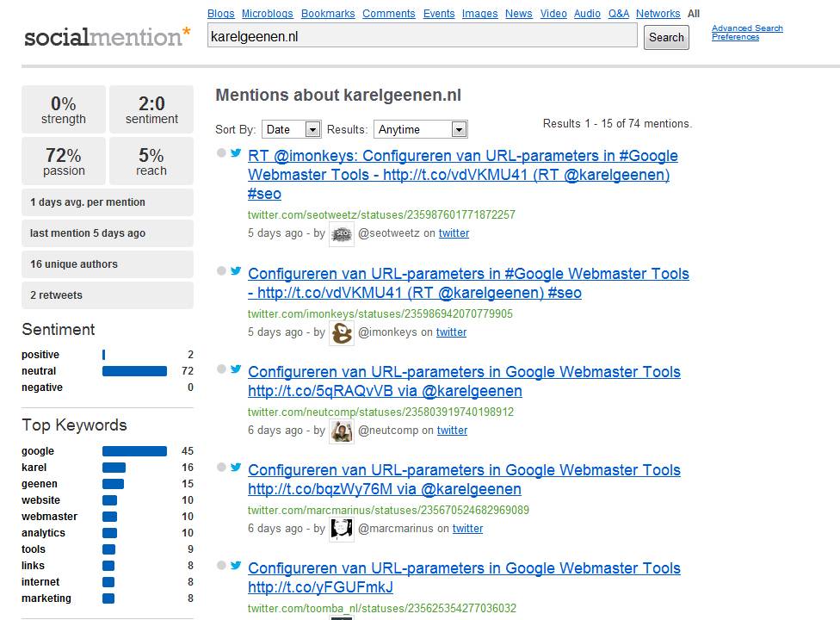Click Twitter bird icon beside 5qRAQvVB mention
This screenshot has height=620, width=840.
236,369
